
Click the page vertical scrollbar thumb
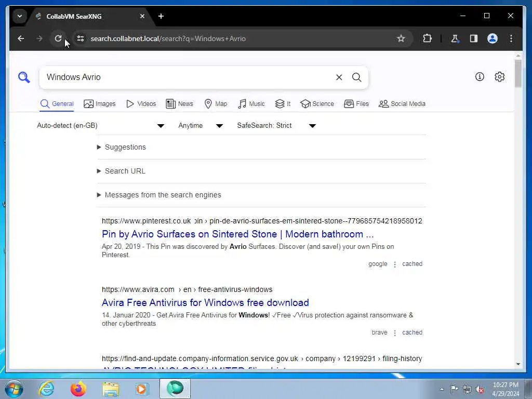[x=518, y=73]
